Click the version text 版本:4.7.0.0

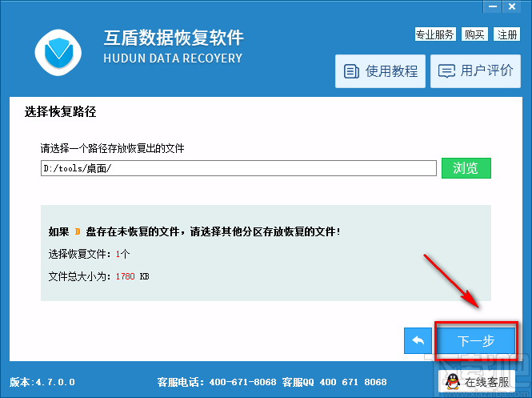(42, 382)
